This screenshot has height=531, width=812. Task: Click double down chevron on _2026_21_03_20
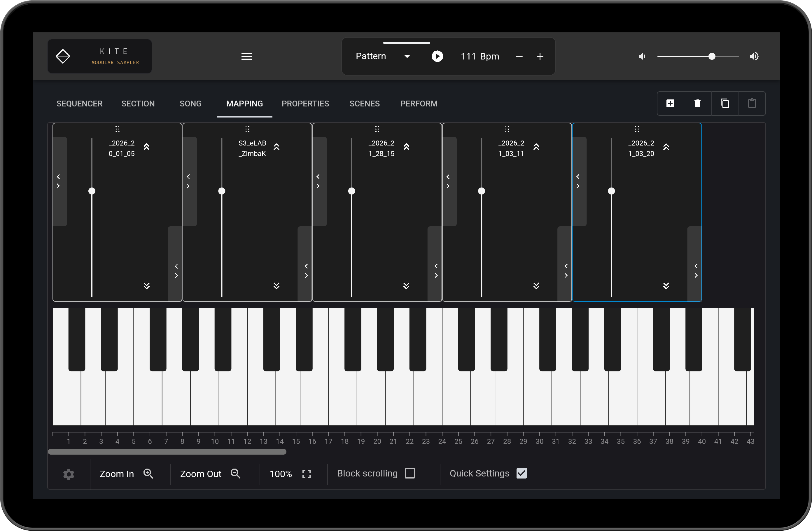666,286
